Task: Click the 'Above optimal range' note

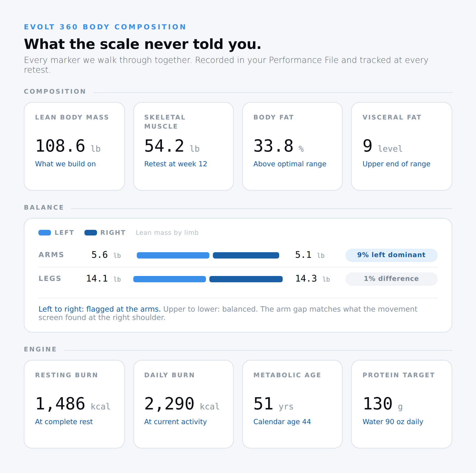Action: click(290, 164)
